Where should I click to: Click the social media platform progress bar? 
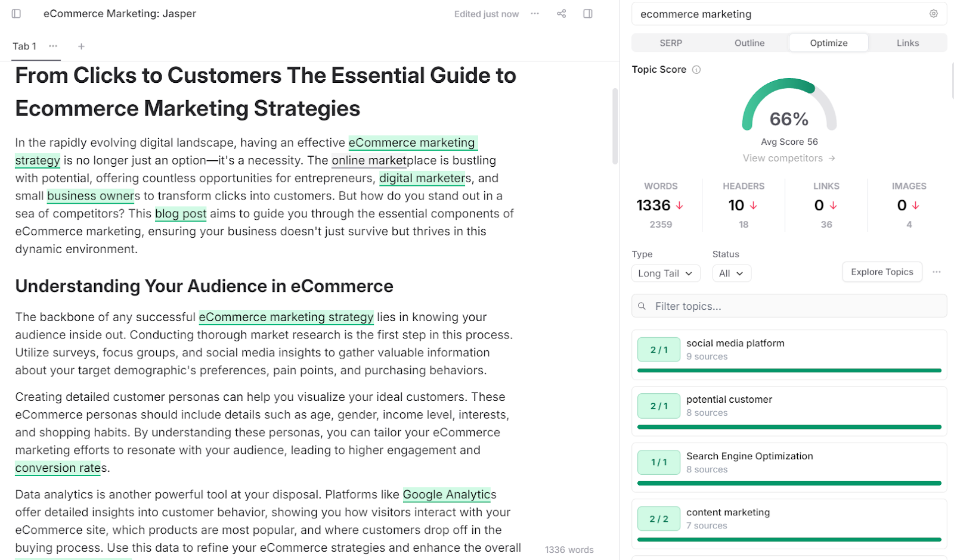[x=789, y=371]
